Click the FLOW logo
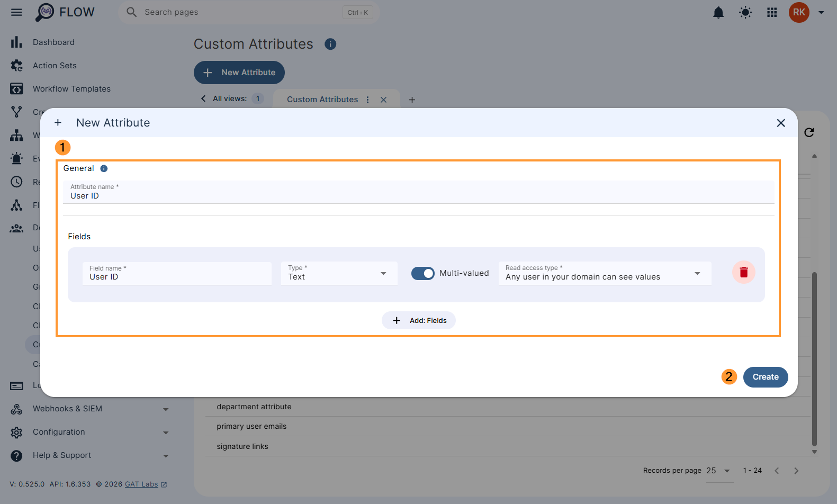Image resolution: width=837 pixels, height=504 pixels. point(65,12)
